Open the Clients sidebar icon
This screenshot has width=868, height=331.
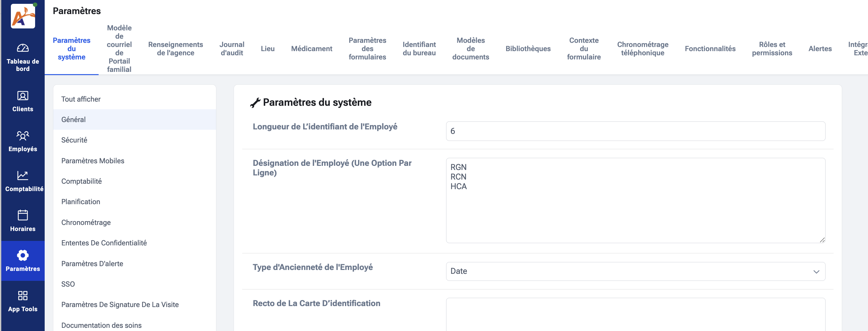pyautogui.click(x=23, y=96)
